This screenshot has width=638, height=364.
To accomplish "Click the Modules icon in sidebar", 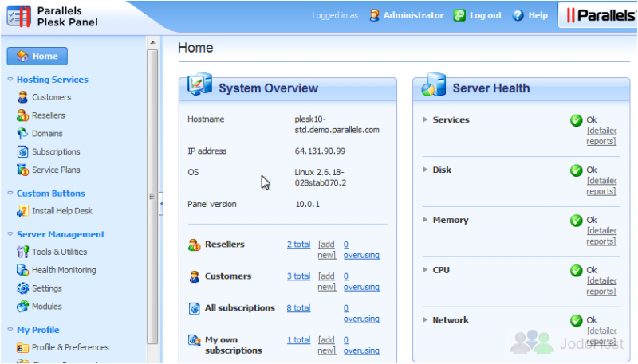I will point(23,307).
